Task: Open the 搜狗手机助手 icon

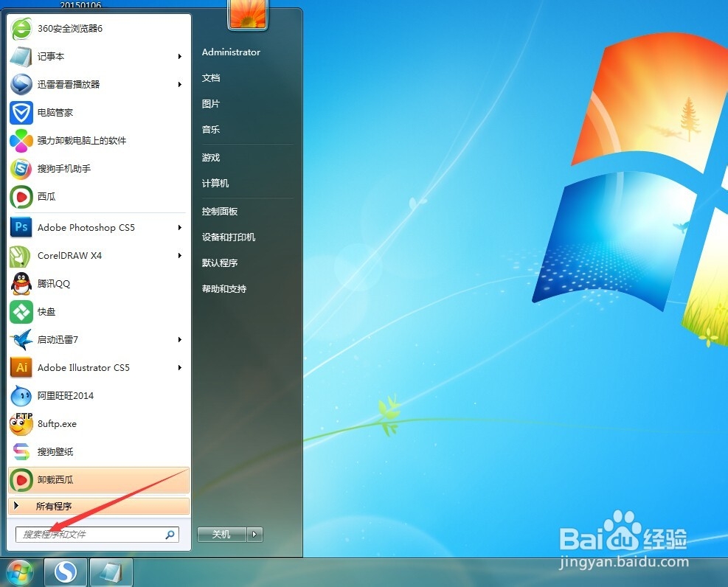Action: point(21,168)
